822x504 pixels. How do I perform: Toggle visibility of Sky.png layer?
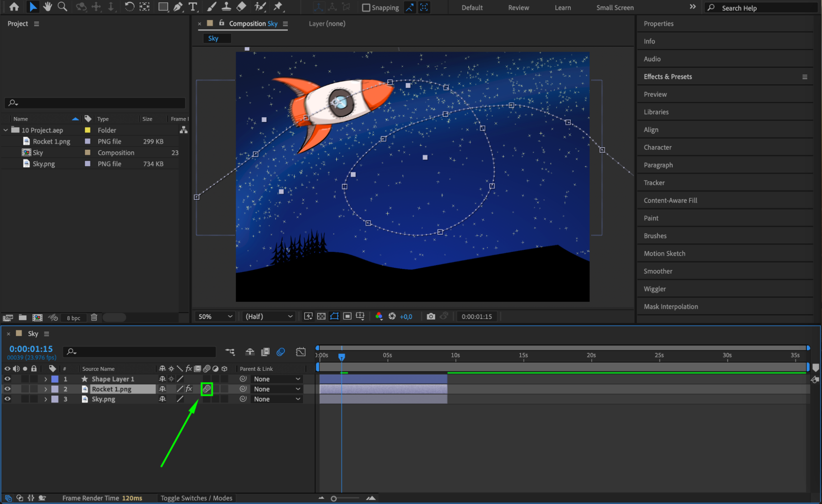click(x=7, y=399)
